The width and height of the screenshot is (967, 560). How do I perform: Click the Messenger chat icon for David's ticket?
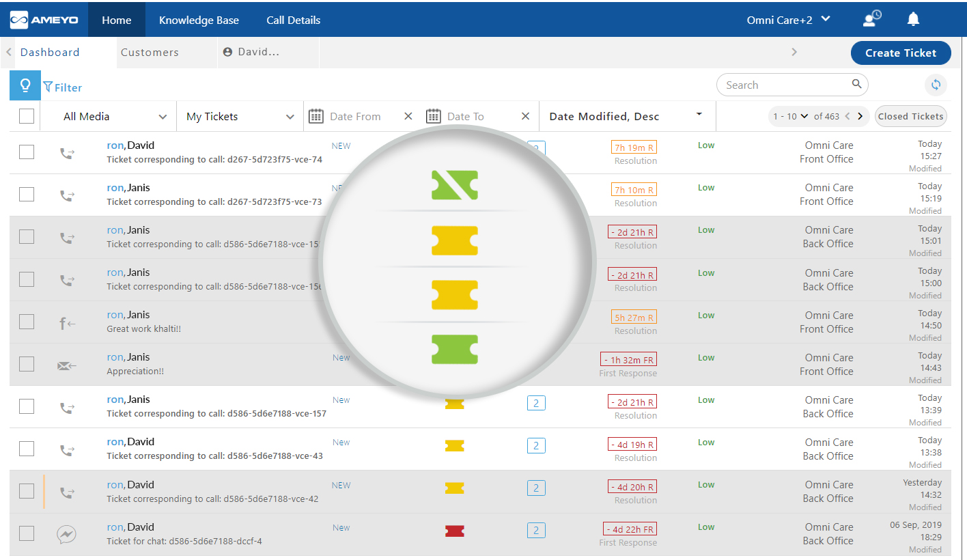[66, 534]
